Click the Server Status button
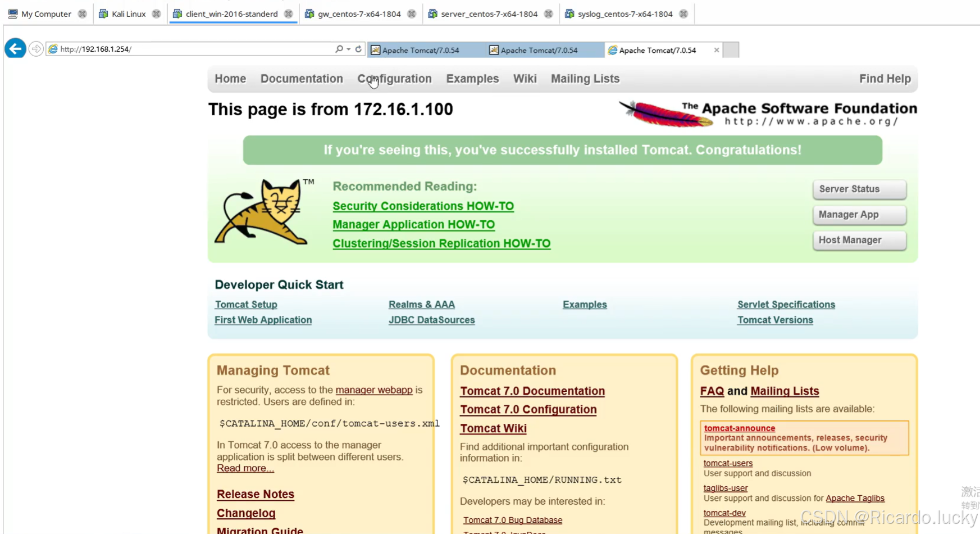Image resolution: width=980 pixels, height=534 pixels. [859, 189]
